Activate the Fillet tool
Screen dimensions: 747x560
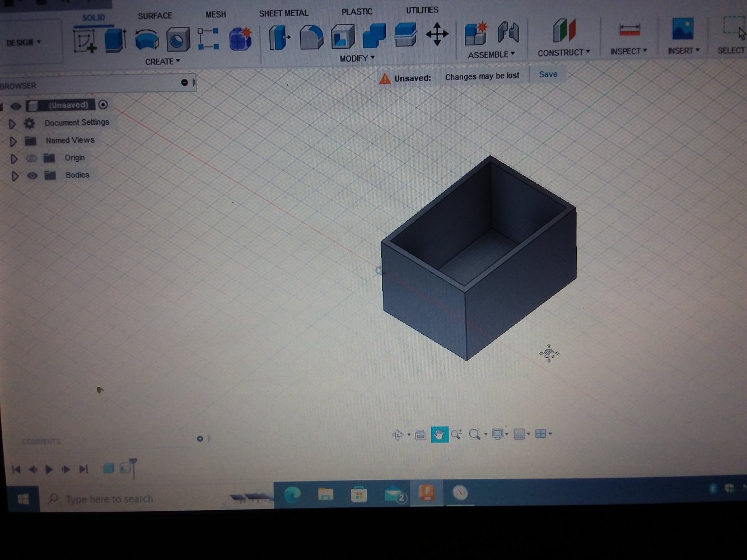311,38
